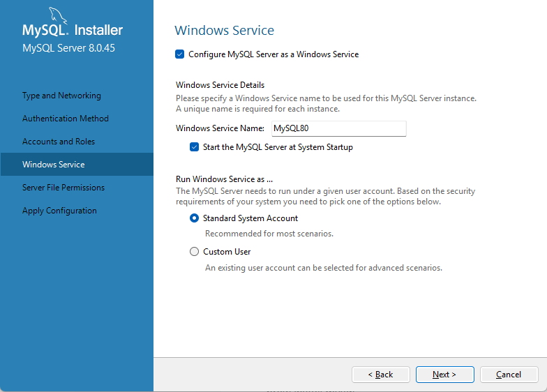Click the MySQL Server 8.0.45 version text

click(68, 48)
